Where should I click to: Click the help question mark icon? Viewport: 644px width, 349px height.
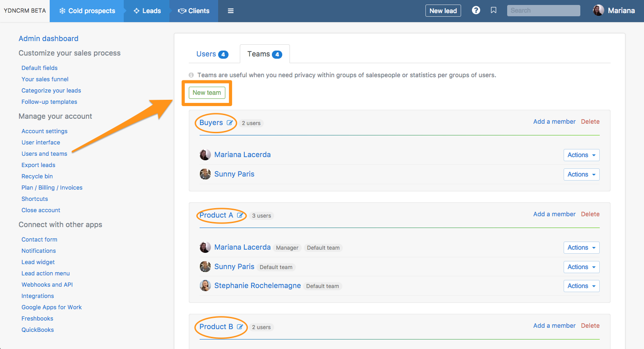476,10
